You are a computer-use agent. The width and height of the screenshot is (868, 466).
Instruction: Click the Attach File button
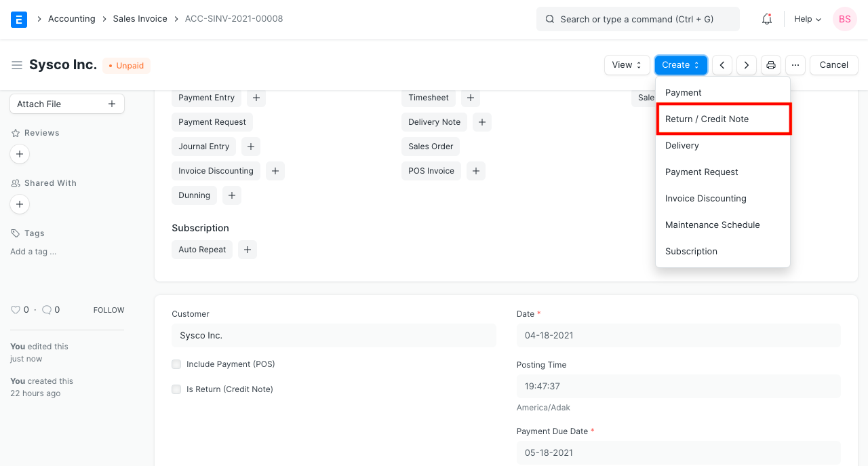pyautogui.click(x=66, y=104)
